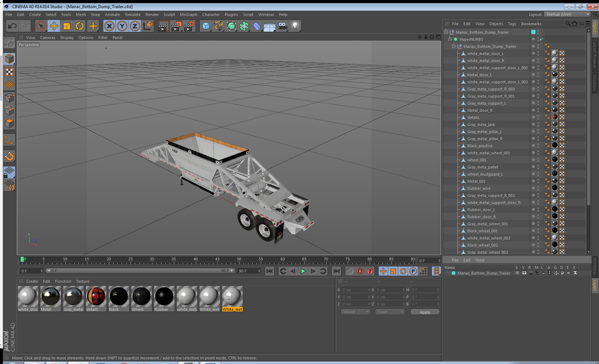Collapse top Manac_Bottom_Dump_Trailer null object
This screenshot has width=599, height=364.
pos(446,32)
